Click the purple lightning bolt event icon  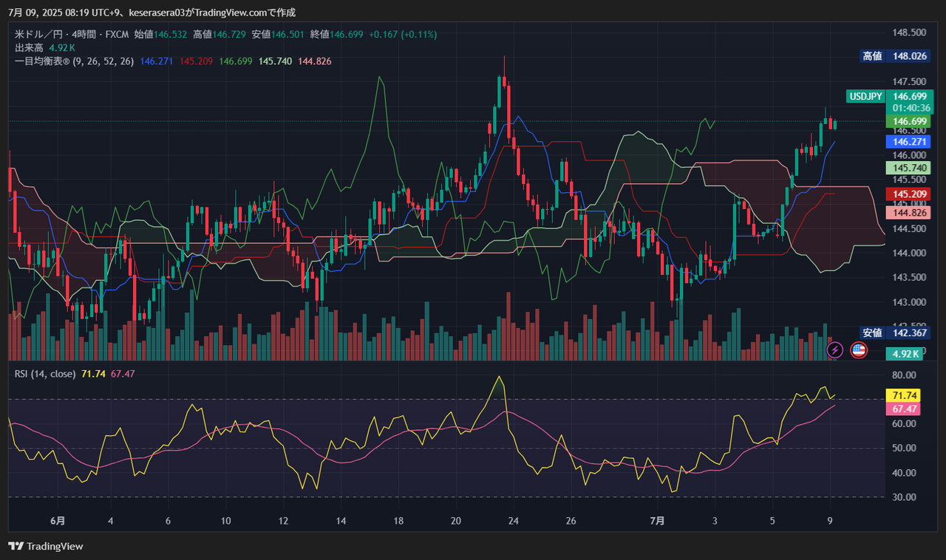(834, 349)
